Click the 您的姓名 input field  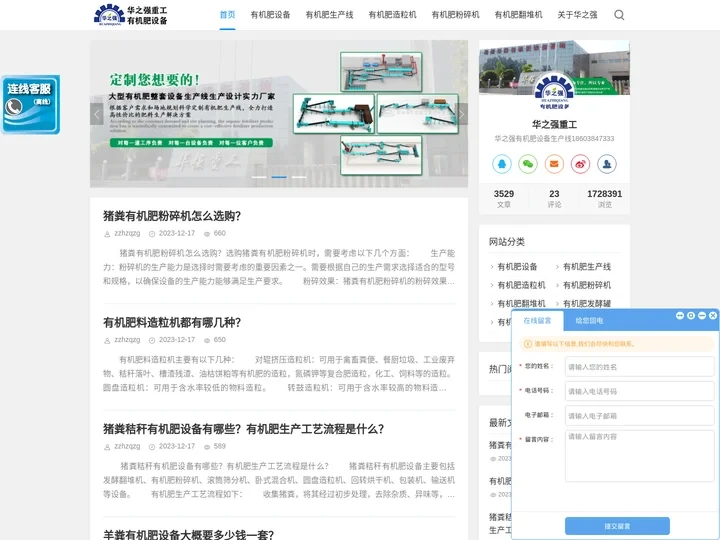click(x=639, y=366)
